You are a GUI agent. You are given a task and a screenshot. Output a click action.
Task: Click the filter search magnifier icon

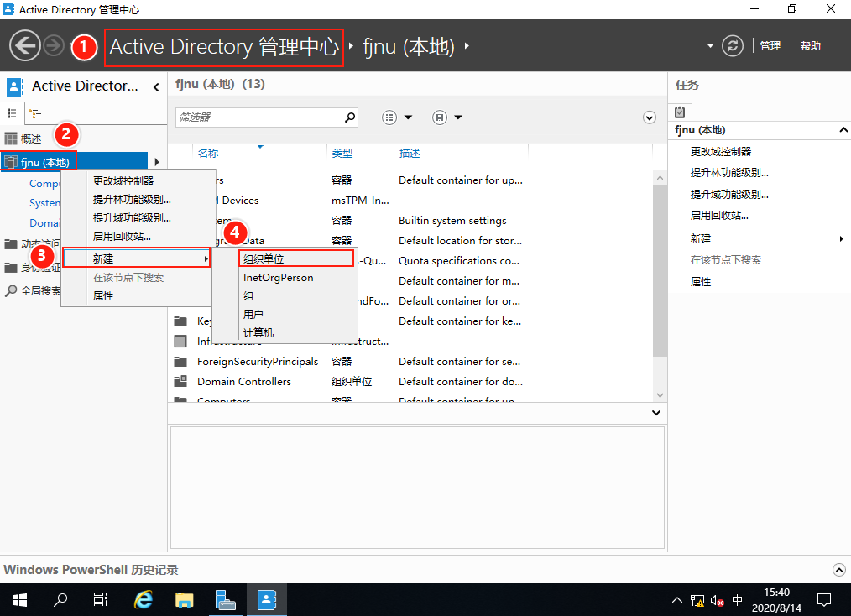[350, 117]
